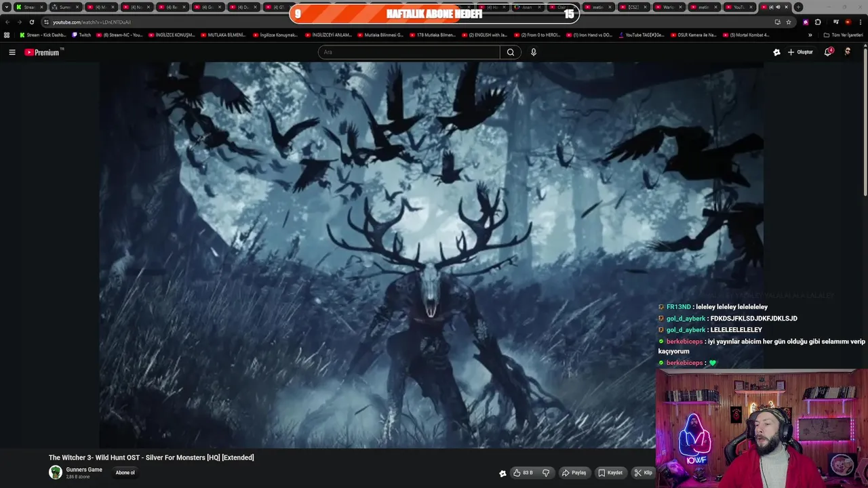Viewport: 868px width, 488px height.
Task: Open YouTube TAG Ge bookmark
Action: click(x=641, y=35)
